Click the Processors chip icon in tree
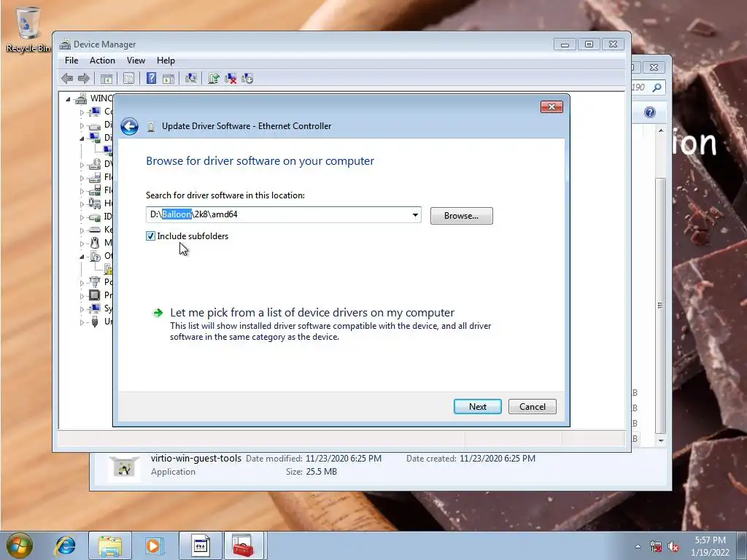This screenshot has height=560, width=747. (95, 295)
